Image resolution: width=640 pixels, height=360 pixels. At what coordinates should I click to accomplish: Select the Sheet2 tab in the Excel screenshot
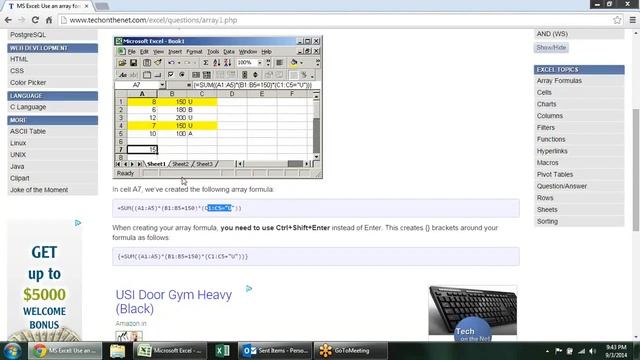click(180, 164)
